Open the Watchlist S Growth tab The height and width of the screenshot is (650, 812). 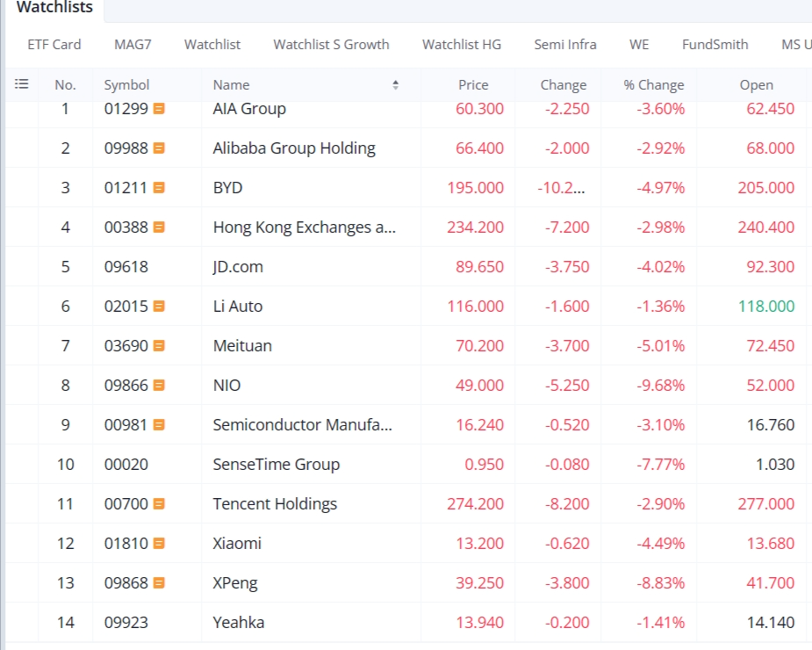click(332, 45)
